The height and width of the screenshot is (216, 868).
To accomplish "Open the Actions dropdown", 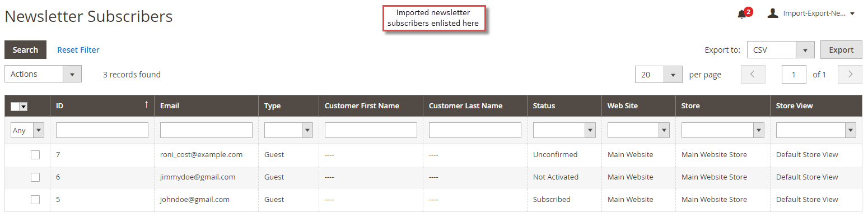I will pyautogui.click(x=43, y=74).
